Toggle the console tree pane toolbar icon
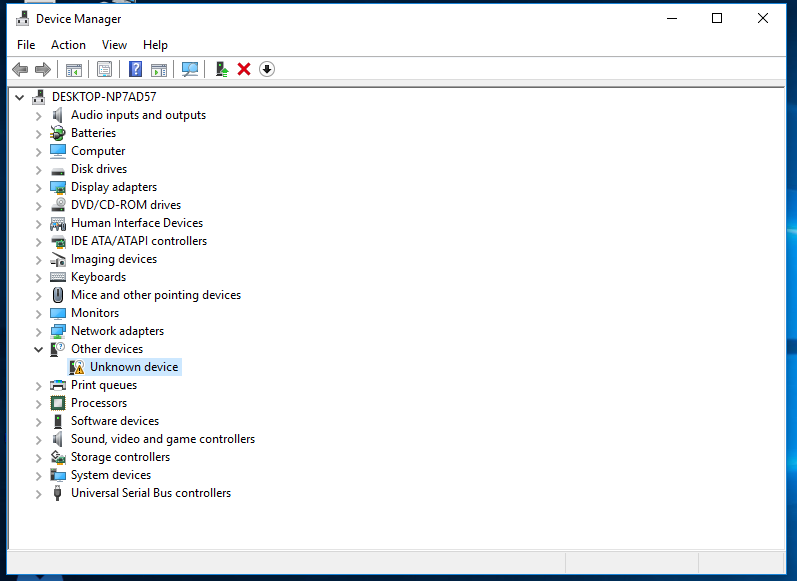 coord(74,69)
